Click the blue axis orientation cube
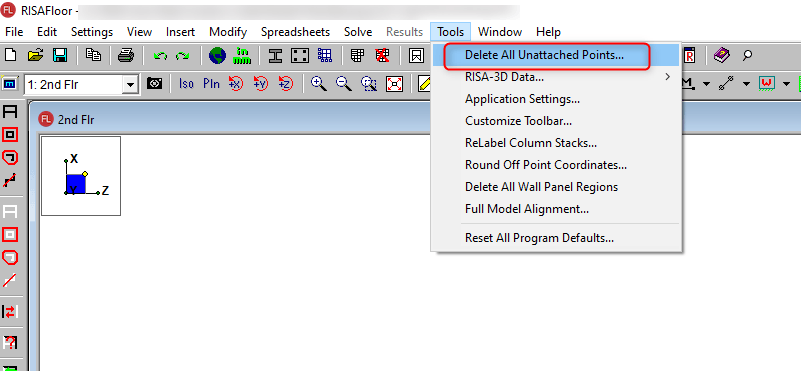Viewport: 801px width, 371px height. point(76,183)
